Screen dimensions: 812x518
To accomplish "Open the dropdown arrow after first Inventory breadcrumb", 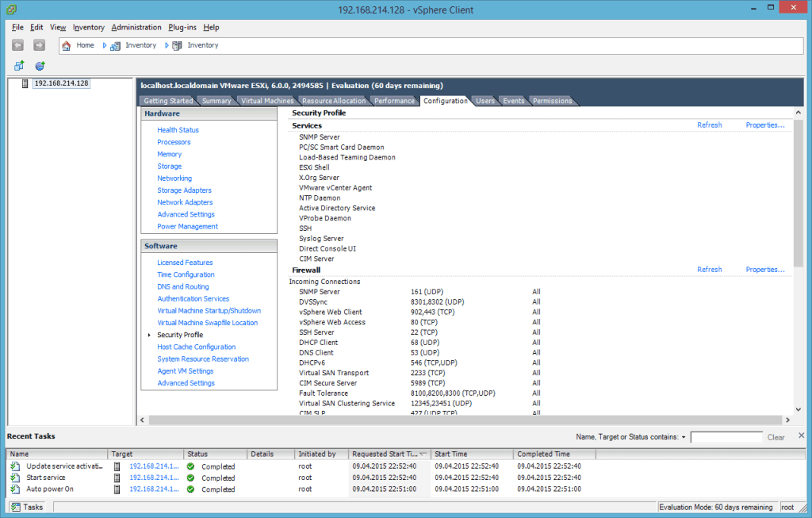I will (167, 45).
